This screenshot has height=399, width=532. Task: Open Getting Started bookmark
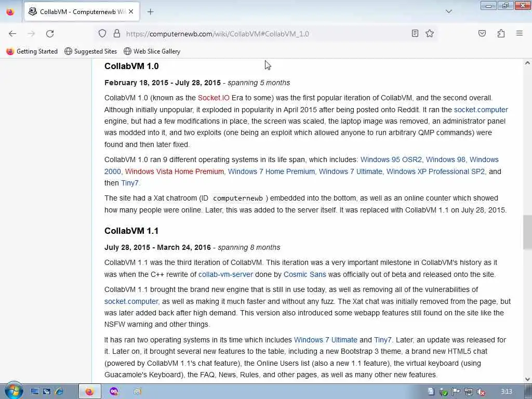(x=32, y=51)
